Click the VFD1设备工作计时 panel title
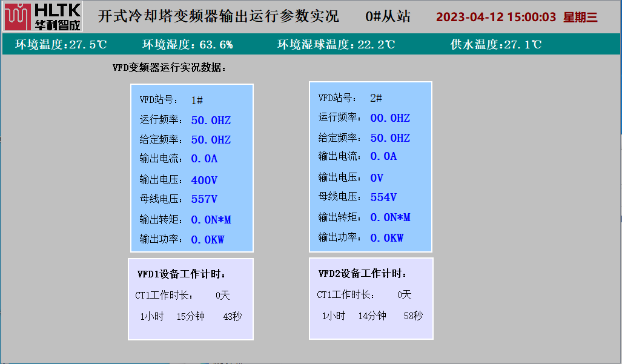The width and height of the screenshot is (622, 364). coord(182,274)
